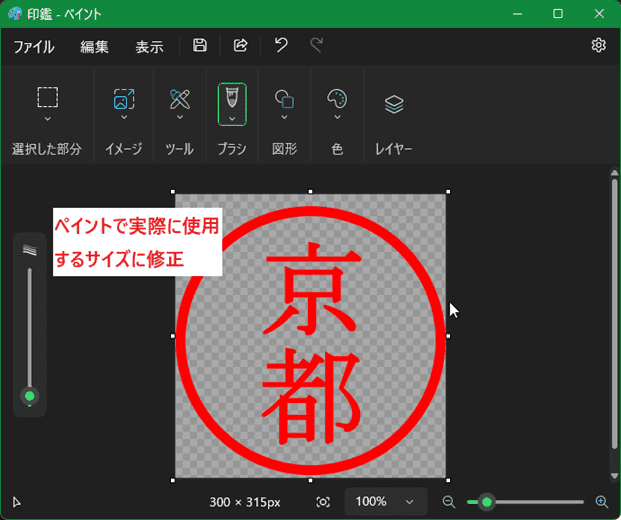Click the brush size slider handle

(29, 397)
